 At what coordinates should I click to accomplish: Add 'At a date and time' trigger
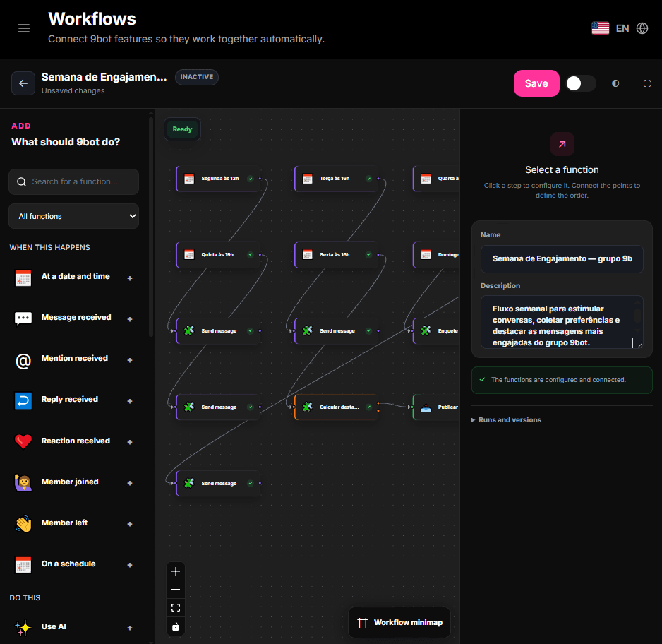(x=130, y=278)
